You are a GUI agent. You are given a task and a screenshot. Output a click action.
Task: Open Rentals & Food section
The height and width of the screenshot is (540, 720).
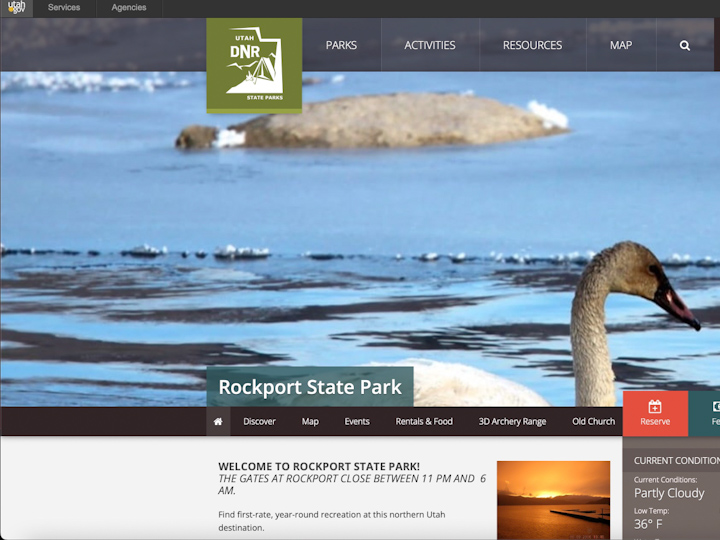coord(424,421)
